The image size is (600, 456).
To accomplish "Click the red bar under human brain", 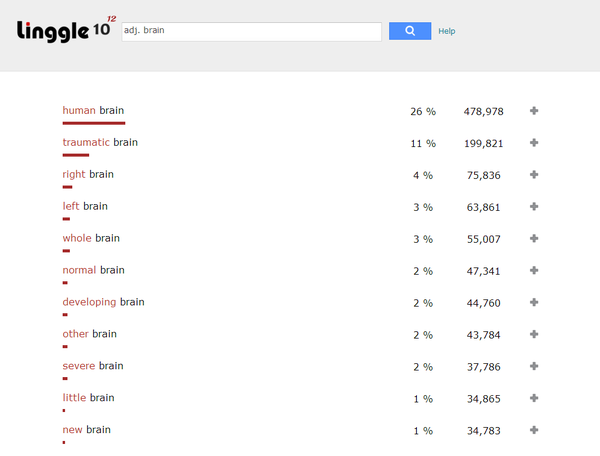I will pos(93,123).
